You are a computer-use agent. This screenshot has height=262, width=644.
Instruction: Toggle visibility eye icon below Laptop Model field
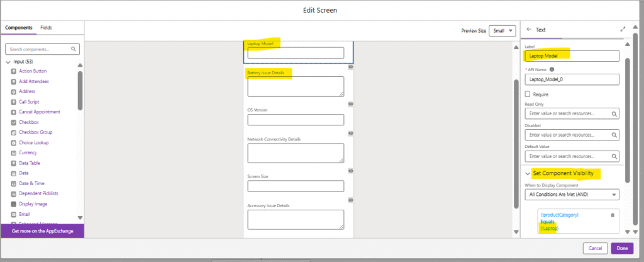pyautogui.click(x=350, y=67)
